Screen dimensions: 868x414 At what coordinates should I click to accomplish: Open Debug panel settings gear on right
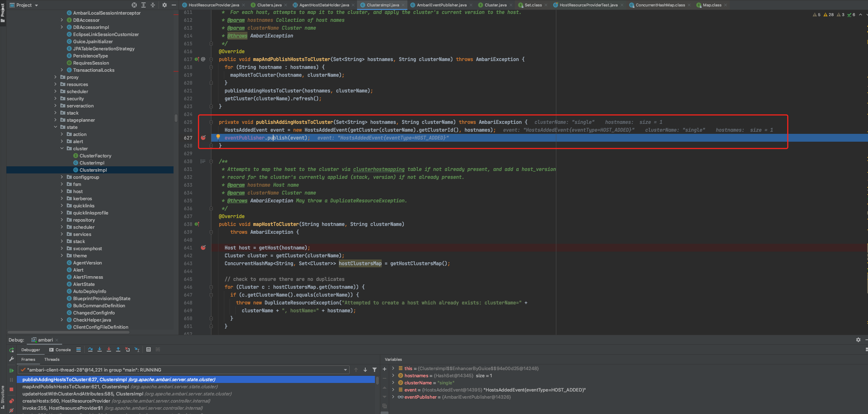tap(858, 340)
